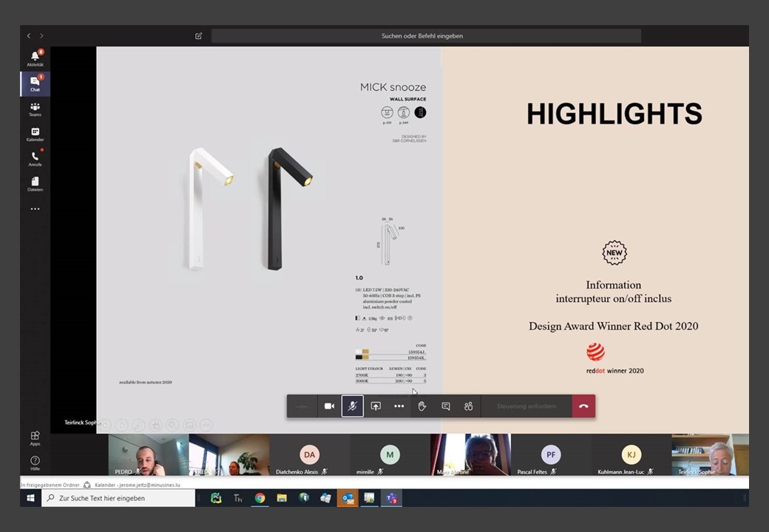
Task: Toggle the camera in call toolbar
Action: click(x=329, y=406)
